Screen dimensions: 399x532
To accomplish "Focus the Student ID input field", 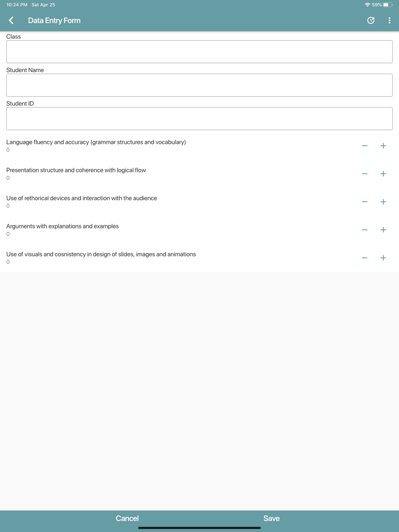I will [199, 118].
